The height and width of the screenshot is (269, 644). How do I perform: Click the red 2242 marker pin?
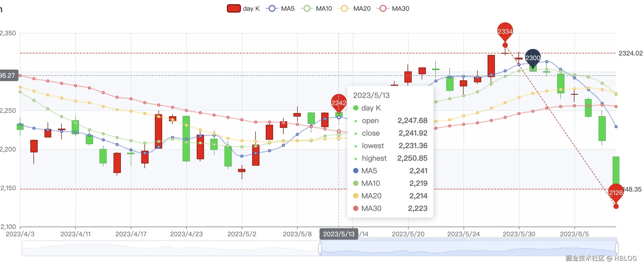click(339, 103)
